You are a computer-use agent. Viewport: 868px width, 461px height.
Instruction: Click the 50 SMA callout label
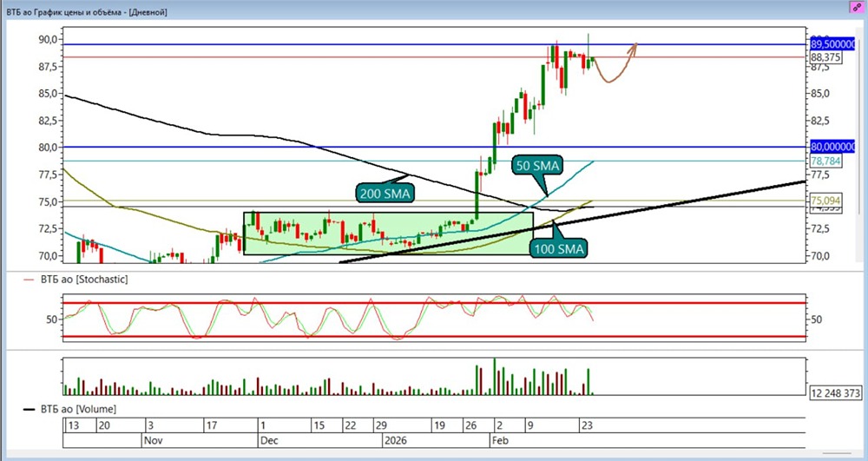pos(539,165)
